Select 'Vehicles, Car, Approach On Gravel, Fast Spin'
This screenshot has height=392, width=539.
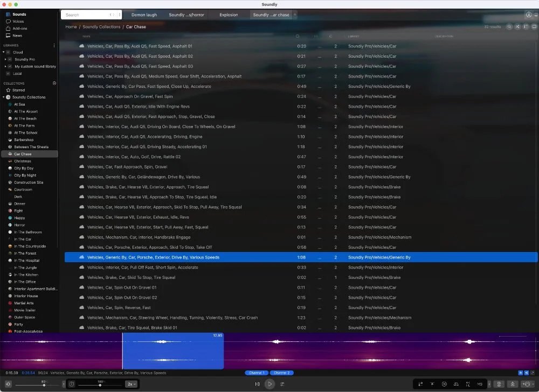tap(301, 96)
